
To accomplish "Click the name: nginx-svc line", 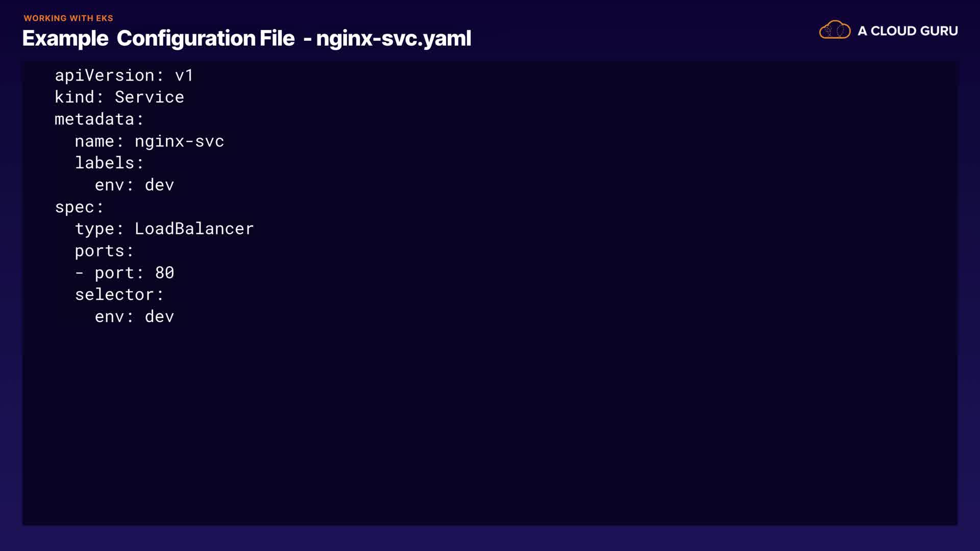I will (149, 141).
